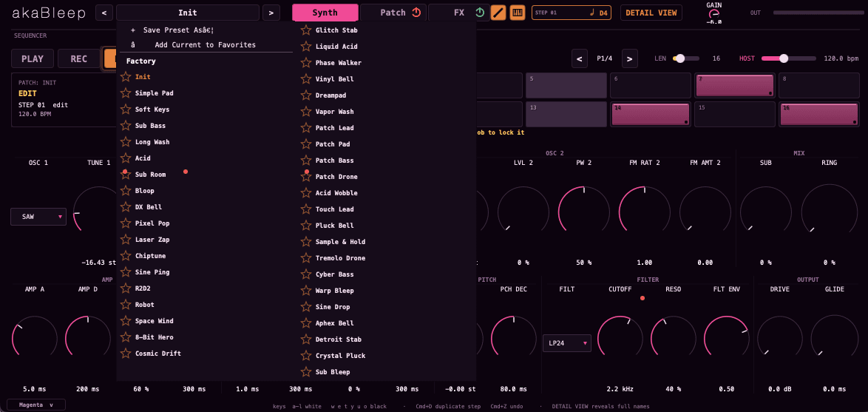Image resolution: width=868 pixels, height=412 pixels.
Task: Star the Chiptune preset
Action: pos(126,255)
